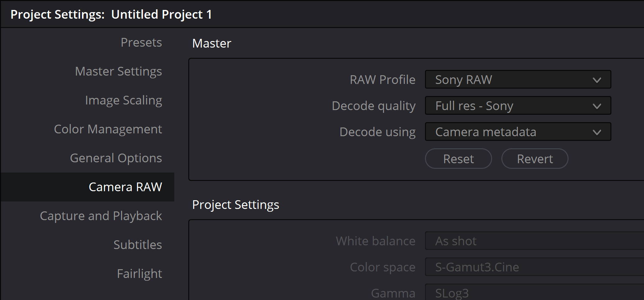Open Color Management settings
The height and width of the screenshot is (300, 644).
click(108, 129)
